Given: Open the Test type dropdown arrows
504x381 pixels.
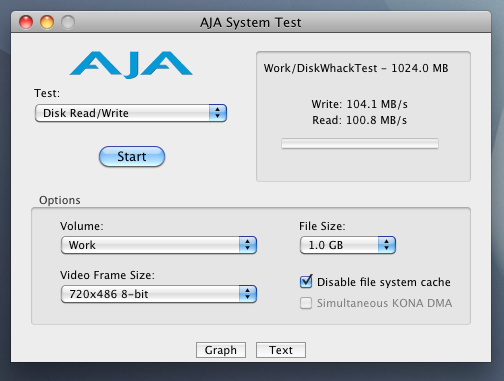Looking at the screenshot, I should point(218,113).
